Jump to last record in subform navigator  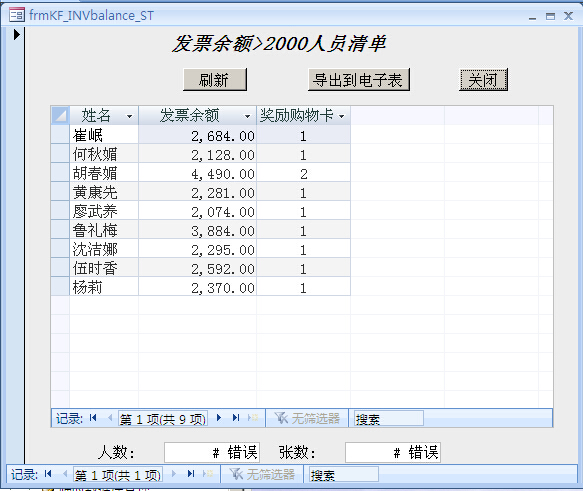[236, 418]
